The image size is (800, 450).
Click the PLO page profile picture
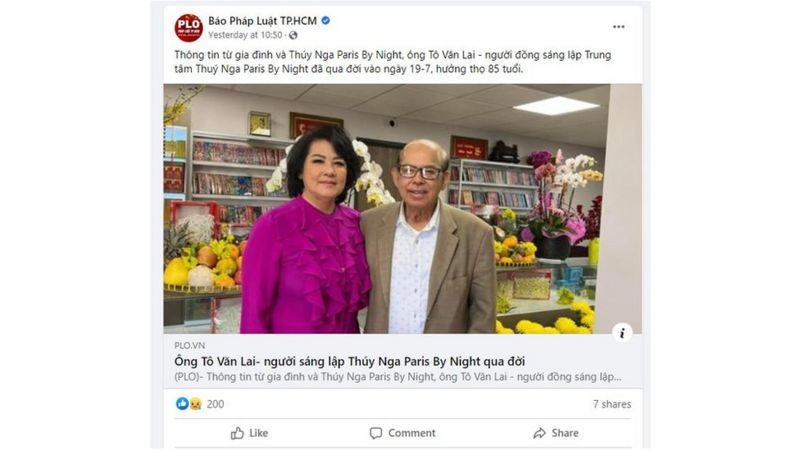tap(188, 28)
